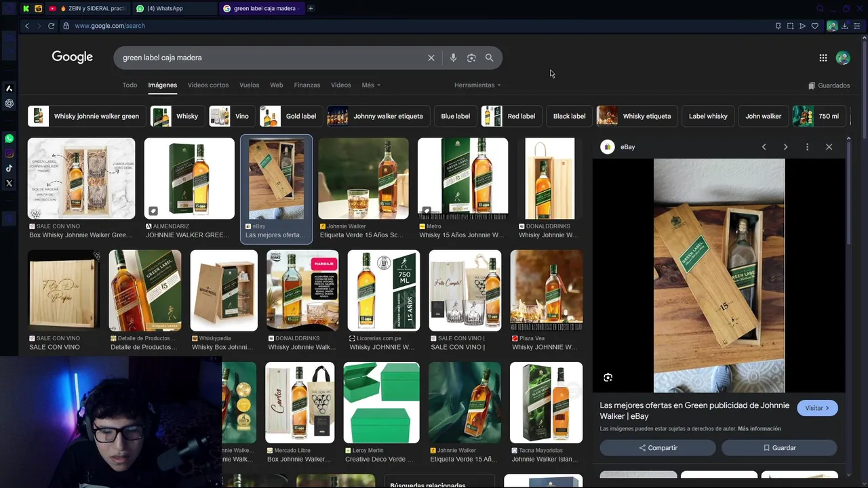Start voice search with the microphone icon
The width and height of the screenshot is (868, 488).
coord(453,58)
